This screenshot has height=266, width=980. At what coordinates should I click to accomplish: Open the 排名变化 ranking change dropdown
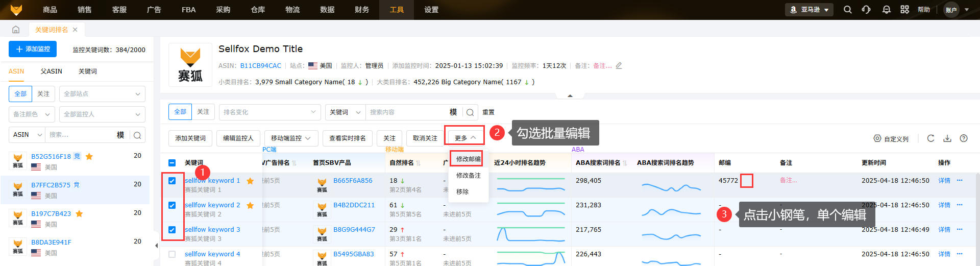tap(269, 112)
